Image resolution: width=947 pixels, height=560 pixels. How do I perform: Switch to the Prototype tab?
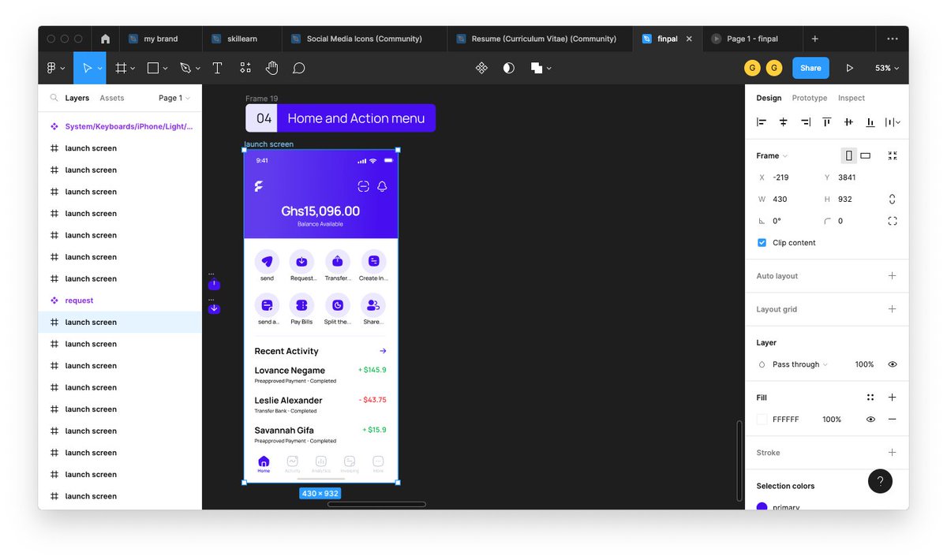(x=810, y=98)
